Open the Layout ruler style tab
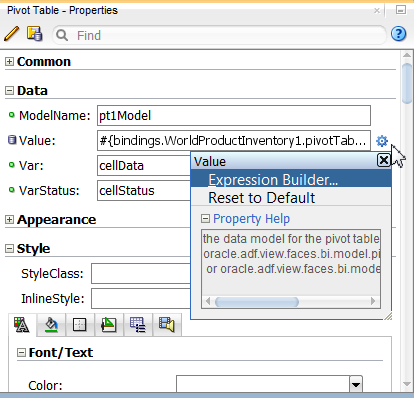414x398 pixels. coord(109,324)
